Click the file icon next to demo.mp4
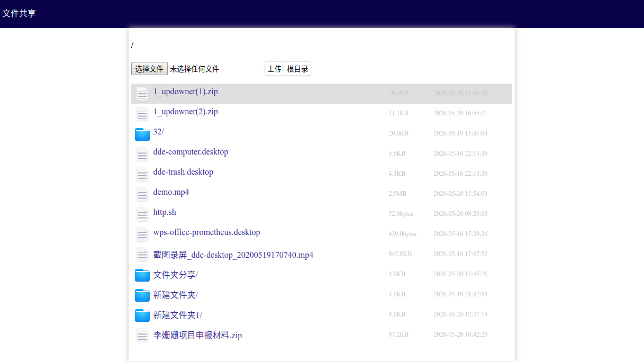The image size is (644, 362). click(142, 194)
